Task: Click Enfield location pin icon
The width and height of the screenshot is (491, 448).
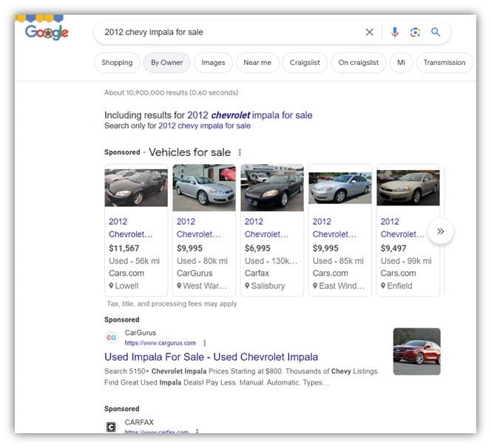Action: (383, 285)
